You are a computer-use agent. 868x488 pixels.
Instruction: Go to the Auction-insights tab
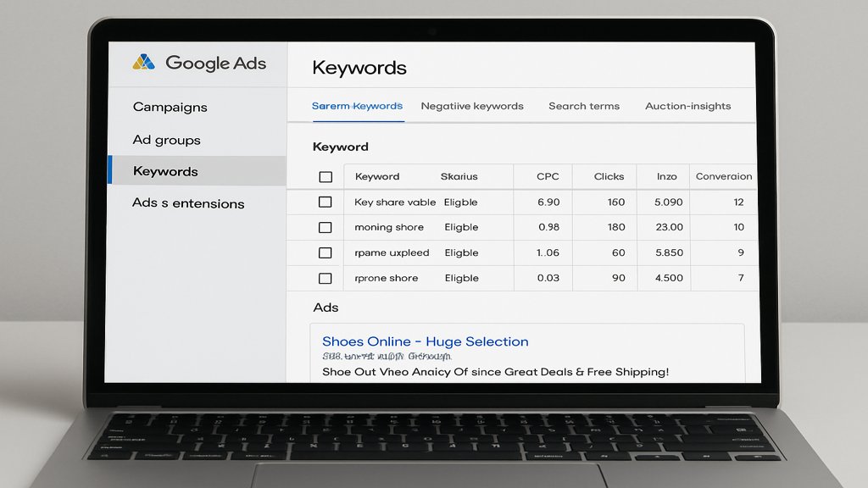687,107
